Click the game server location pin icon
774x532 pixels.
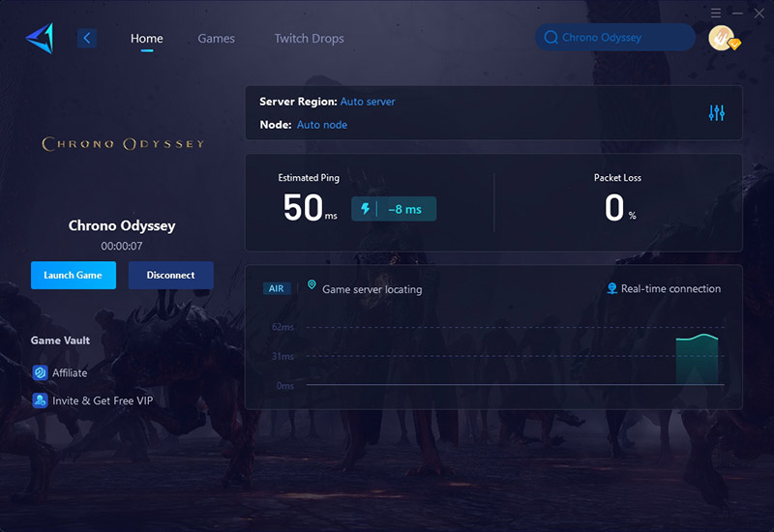(x=312, y=284)
